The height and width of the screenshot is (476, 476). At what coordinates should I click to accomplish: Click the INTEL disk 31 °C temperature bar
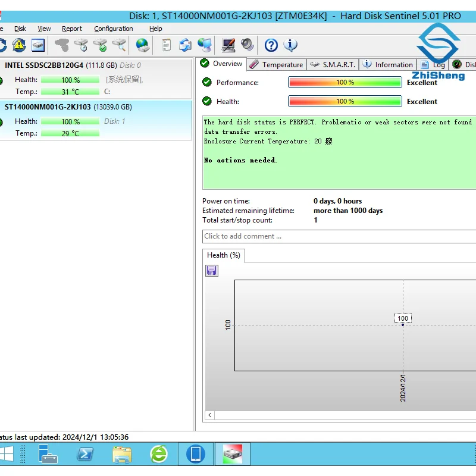tap(70, 92)
